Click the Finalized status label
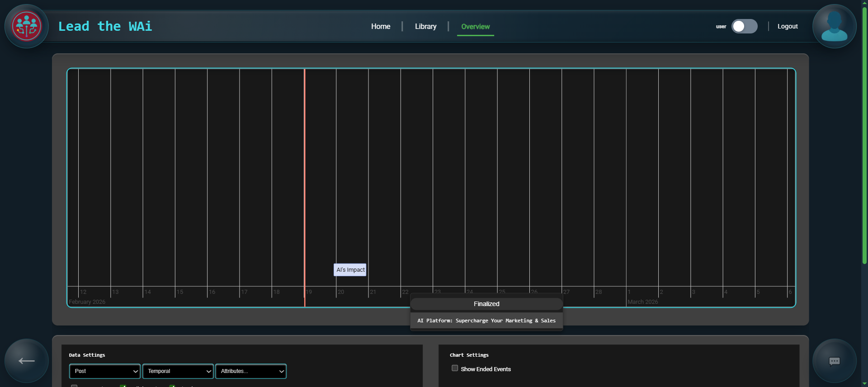 (x=486, y=304)
